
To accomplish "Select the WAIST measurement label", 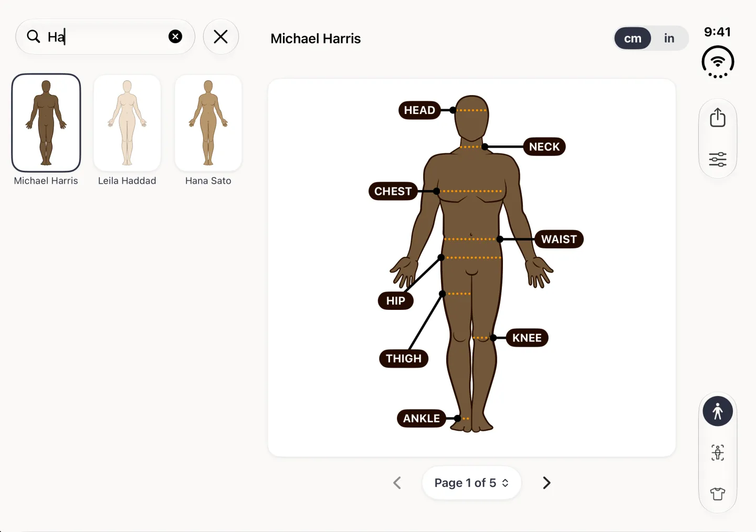I will point(559,239).
